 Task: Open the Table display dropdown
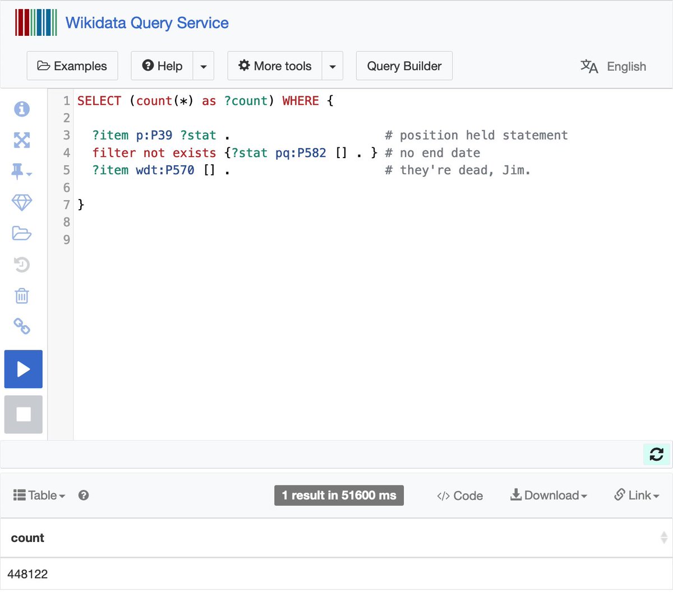tap(39, 495)
